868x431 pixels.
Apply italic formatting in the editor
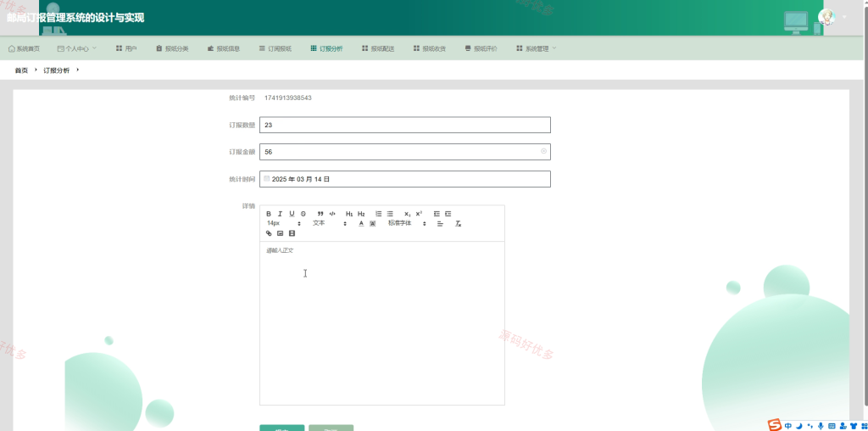(280, 214)
